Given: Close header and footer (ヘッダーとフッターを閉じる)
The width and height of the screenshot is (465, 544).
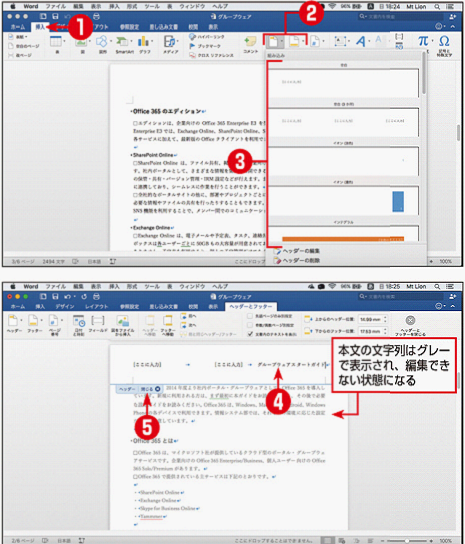Looking at the screenshot, I should pos(411,325).
